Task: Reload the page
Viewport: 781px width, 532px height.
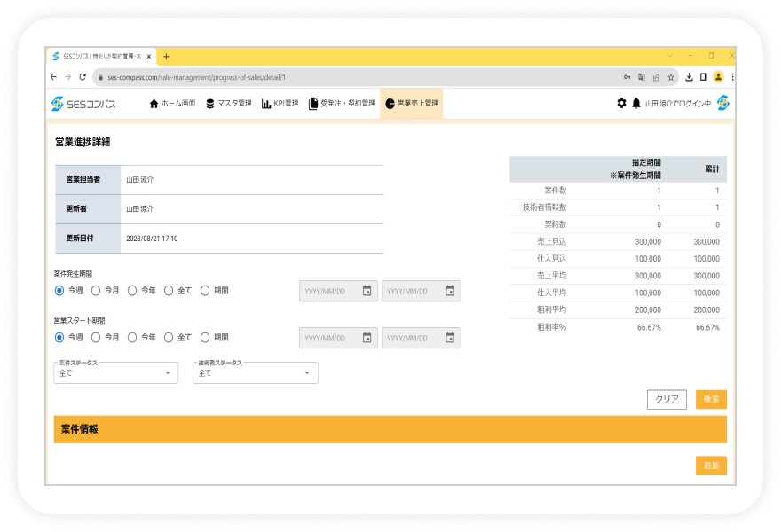Action: pyautogui.click(x=83, y=77)
